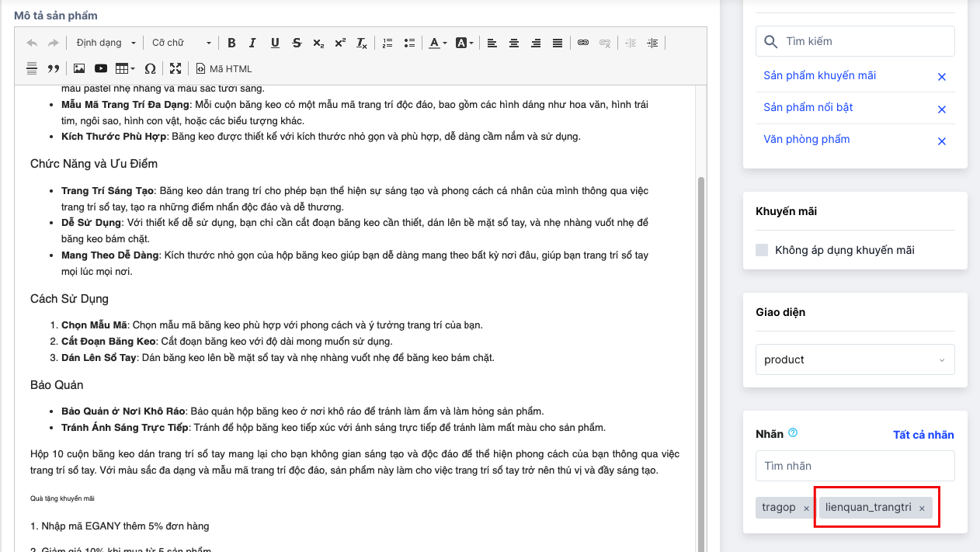980x552 pixels.
Task: Insert a hyperlink with link icon
Action: 583,43
